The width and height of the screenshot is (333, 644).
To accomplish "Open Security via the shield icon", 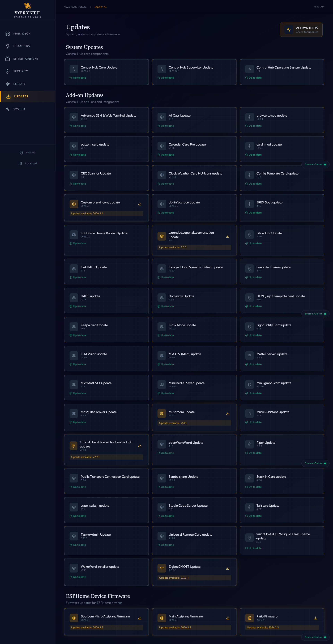I will (7, 71).
